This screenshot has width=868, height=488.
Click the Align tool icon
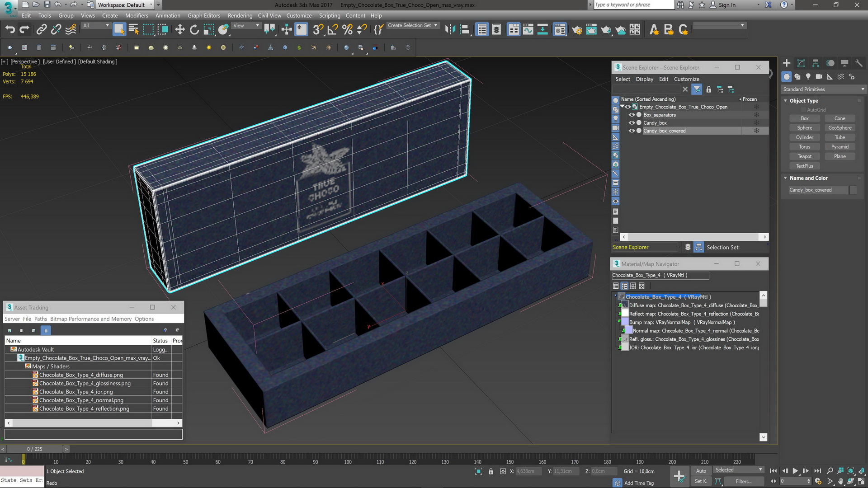pyautogui.click(x=465, y=30)
